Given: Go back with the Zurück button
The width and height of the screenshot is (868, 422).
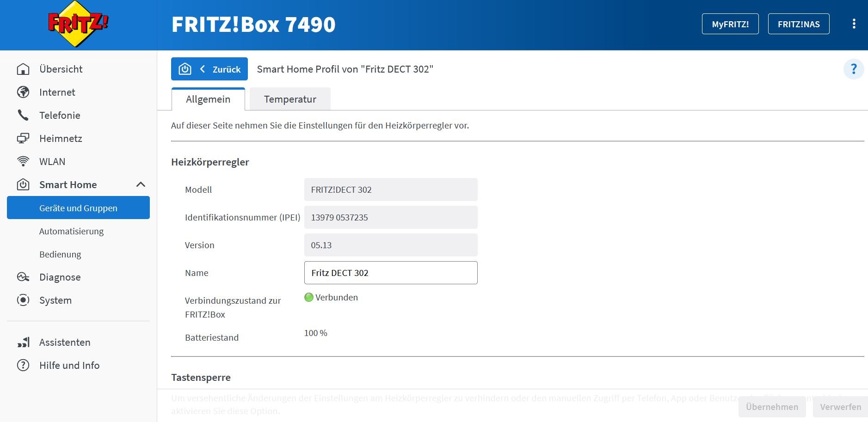Looking at the screenshot, I should pos(209,69).
